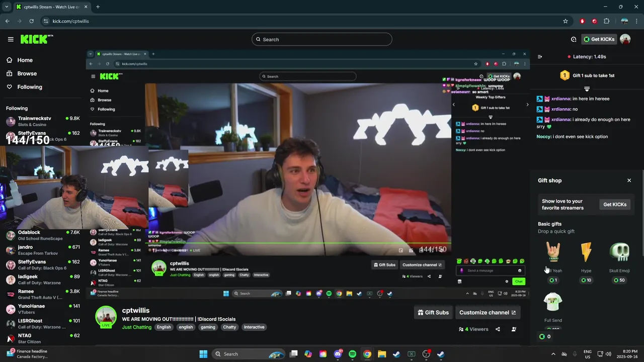Click the gaming tag
Image resolution: width=644 pixels, height=362 pixels.
pyautogui.click(x=208, y=327)
